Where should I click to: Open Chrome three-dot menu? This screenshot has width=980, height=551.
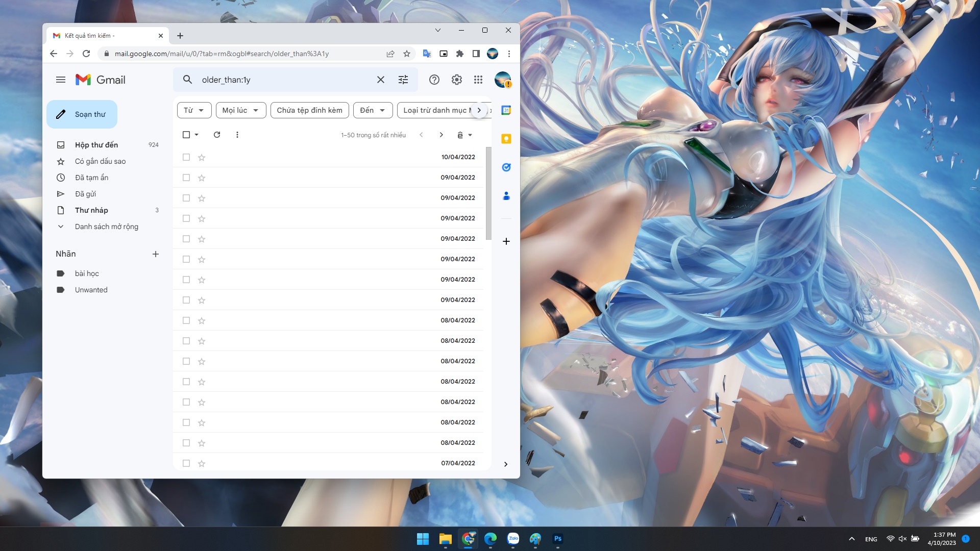[509, 54]
